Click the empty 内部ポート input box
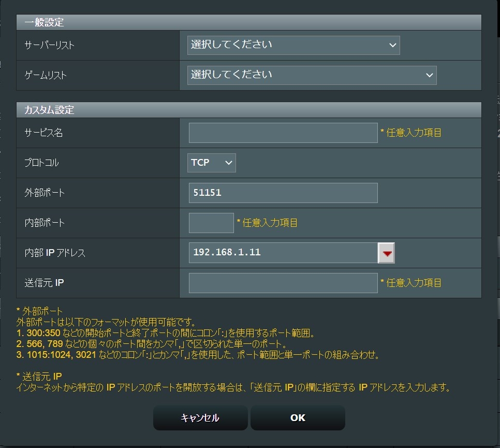This screenshot has height=448, width=500. point(211,223)
